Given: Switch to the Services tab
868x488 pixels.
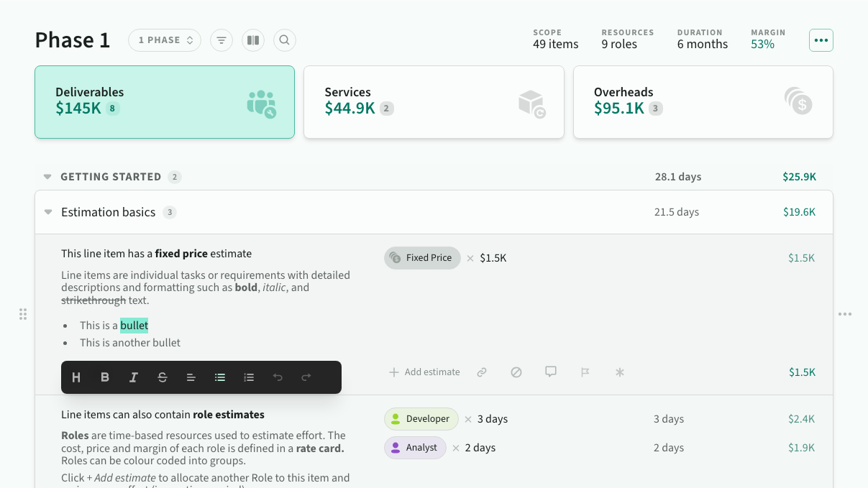Looking at the screenshot, I should click(434, 102).
